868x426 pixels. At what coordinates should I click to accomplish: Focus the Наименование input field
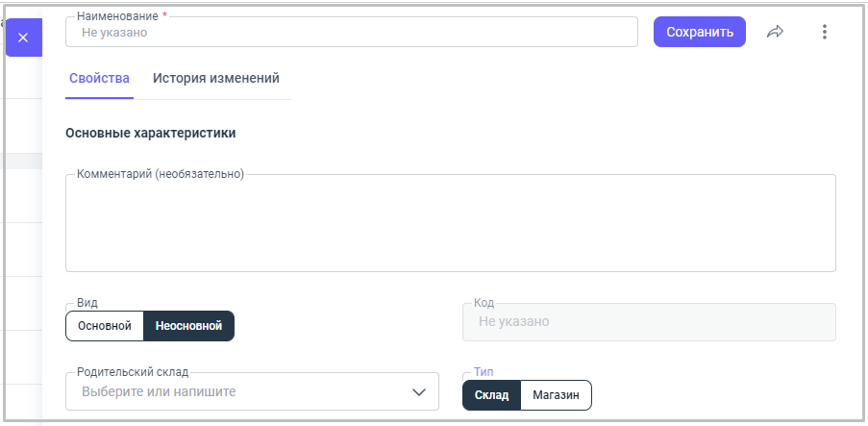(x=351, y=32)
